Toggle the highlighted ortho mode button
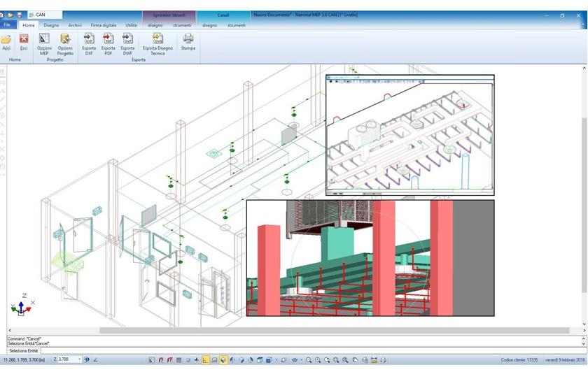 pos(206,360)
